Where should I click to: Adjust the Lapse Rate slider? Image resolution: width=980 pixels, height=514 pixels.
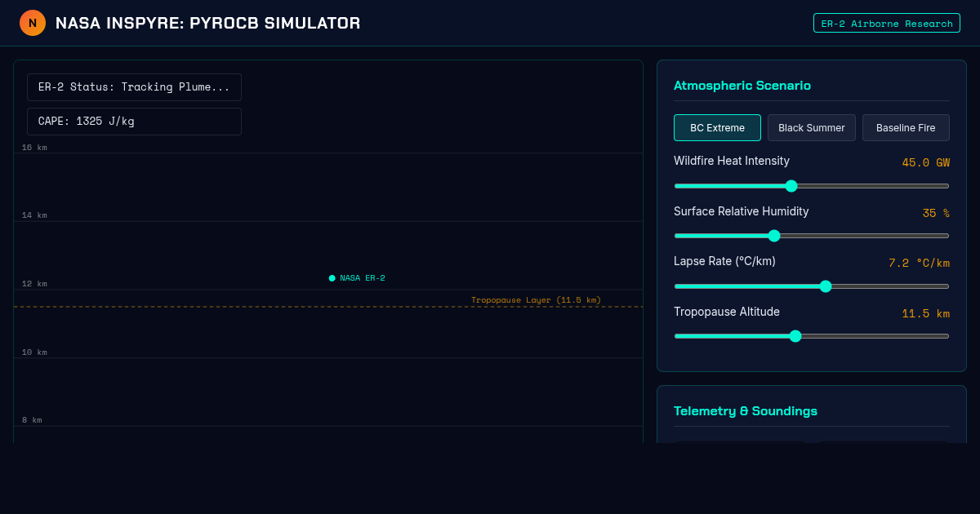[x=812, y=286]
